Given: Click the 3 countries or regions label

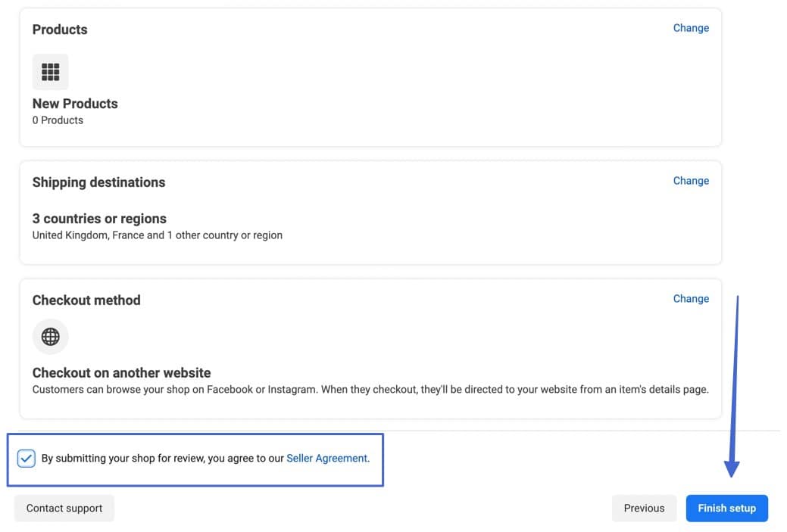Looking at the screenshot, I should point(99,219).
